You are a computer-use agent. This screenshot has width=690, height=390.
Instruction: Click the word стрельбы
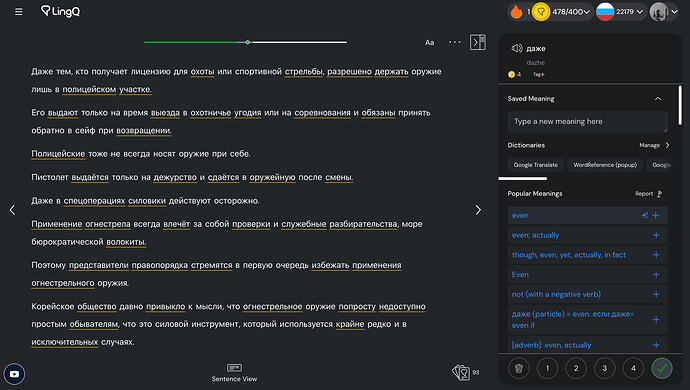pos(304,72)
